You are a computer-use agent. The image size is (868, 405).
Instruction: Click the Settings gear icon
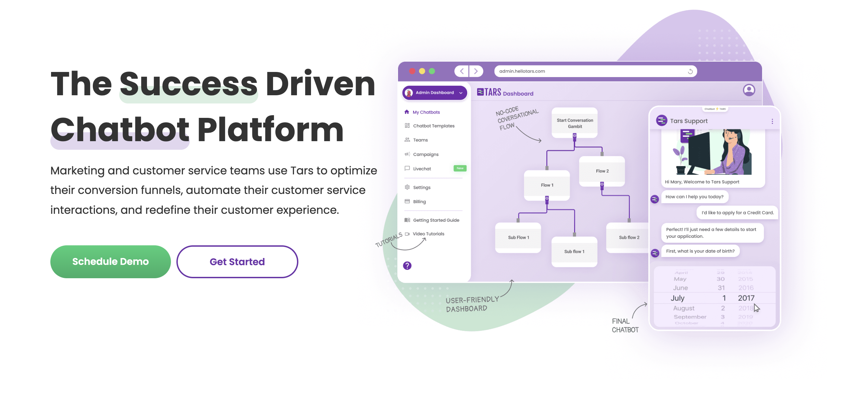(x=407, y=187)
